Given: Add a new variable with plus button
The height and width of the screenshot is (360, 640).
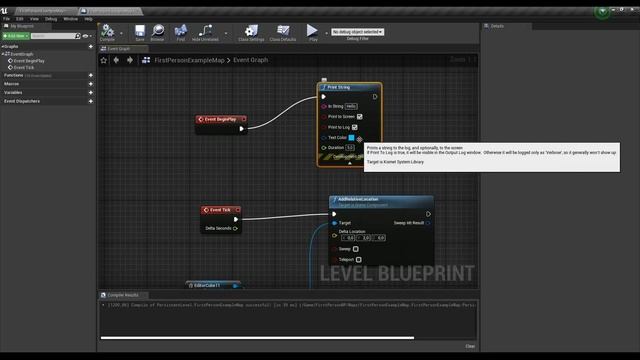Looking at the screenshot, I should [91, 93].
